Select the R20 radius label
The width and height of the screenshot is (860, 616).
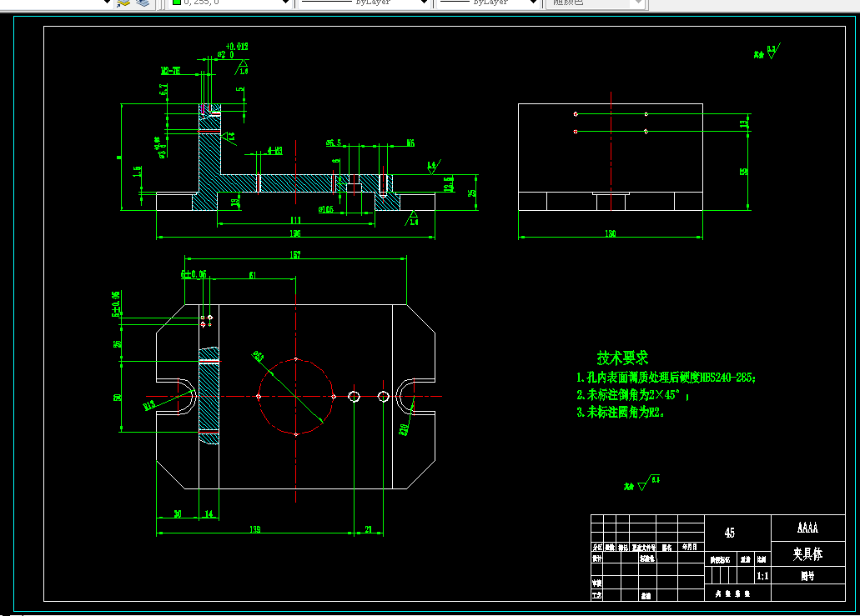(x=405, y=429)
